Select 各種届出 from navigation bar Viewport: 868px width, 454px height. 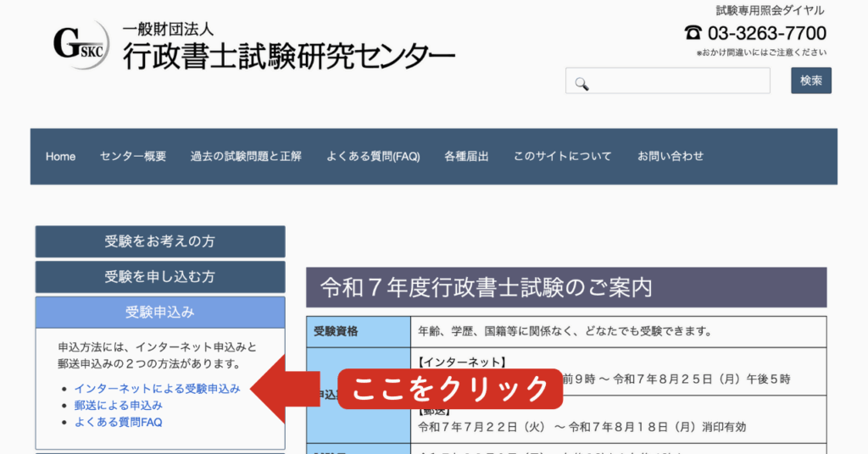coord(466,157)
